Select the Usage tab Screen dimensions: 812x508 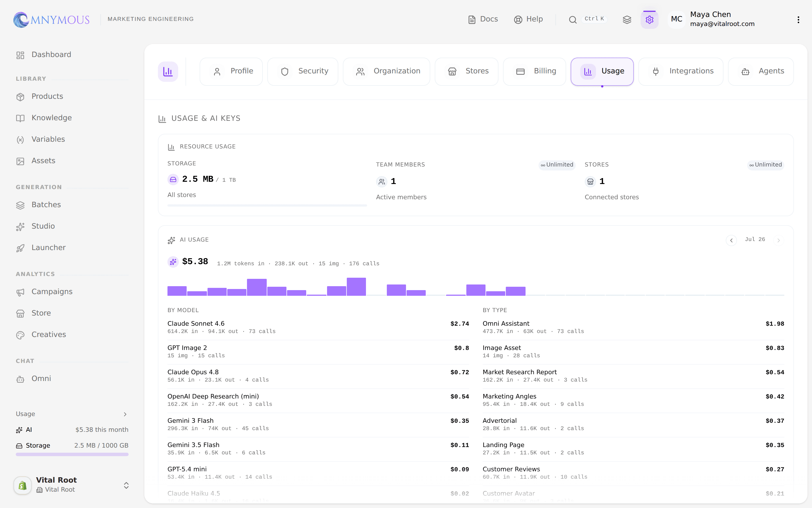[602, 72]
